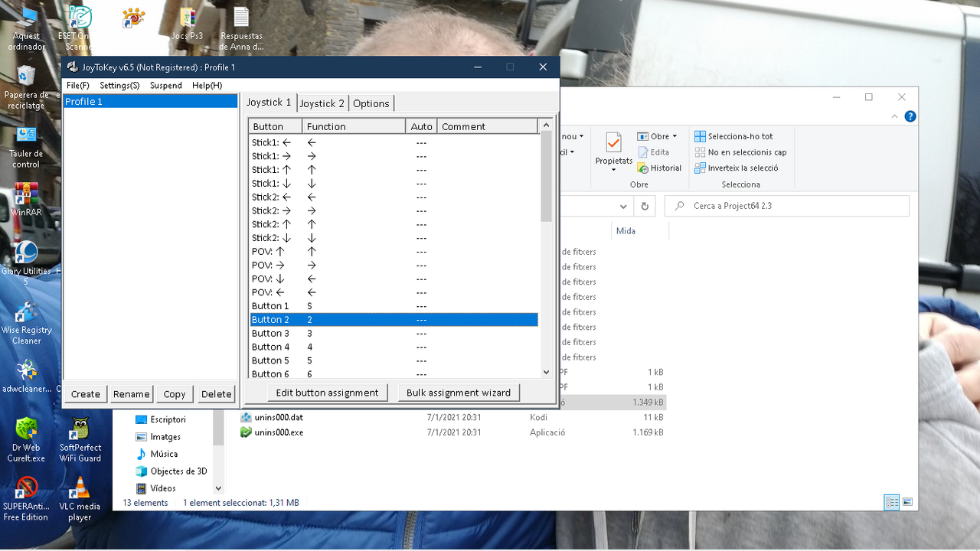This screenshot has width=980, height=551.
Task: Click Explorer address bar refresh button
Action: pyautogui.click(x=645, y=206)
